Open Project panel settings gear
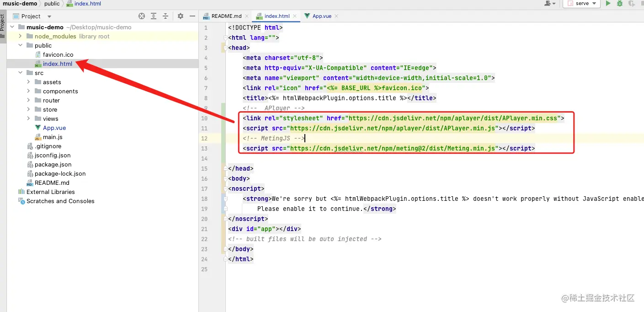Image resolution: width=644 pixels, height=312 pixels. (181, 16)
